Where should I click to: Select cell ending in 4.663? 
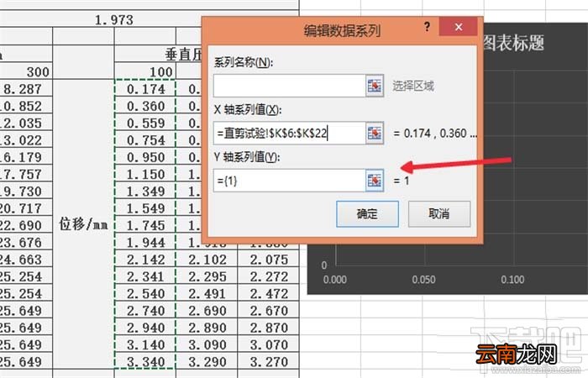coord(26,259)
